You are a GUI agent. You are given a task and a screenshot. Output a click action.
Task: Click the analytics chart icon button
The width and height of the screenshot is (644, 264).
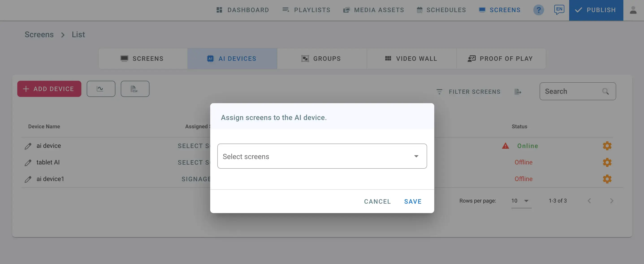[101, 89]
